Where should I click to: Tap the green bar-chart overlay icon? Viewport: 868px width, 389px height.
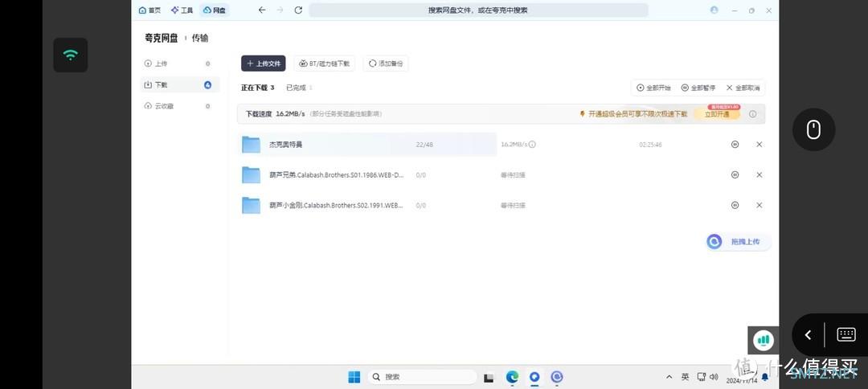[764, 340]
